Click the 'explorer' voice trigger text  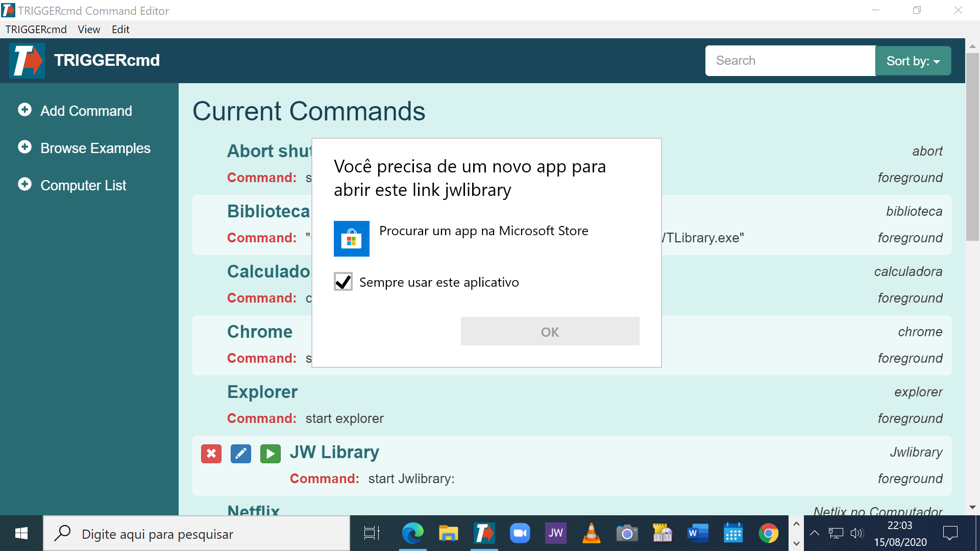pos(918,392)
